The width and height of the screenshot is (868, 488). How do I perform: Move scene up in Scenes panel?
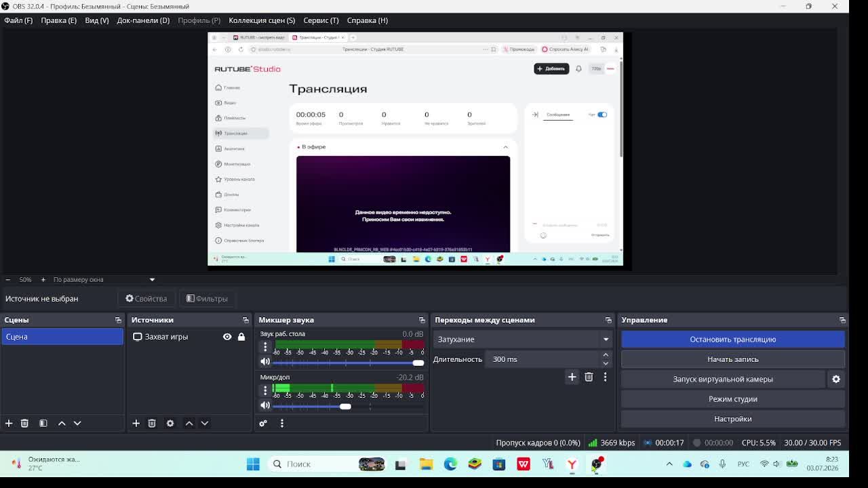pos(62,423)
